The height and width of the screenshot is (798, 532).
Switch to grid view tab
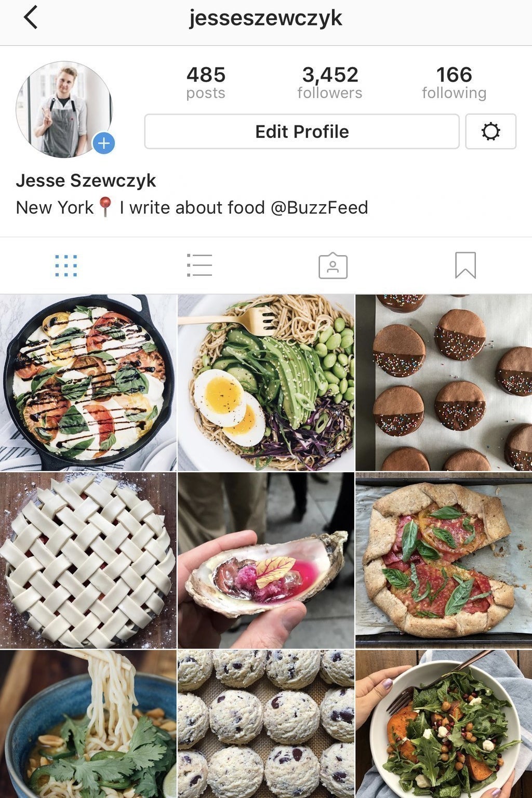(x=66, y=265)
